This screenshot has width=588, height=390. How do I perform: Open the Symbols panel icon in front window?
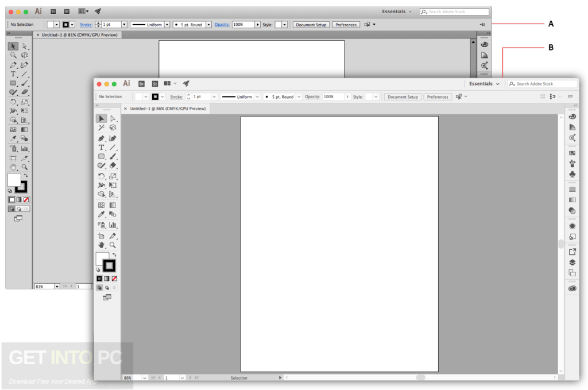pyautogui.click(x=572, y=174)
